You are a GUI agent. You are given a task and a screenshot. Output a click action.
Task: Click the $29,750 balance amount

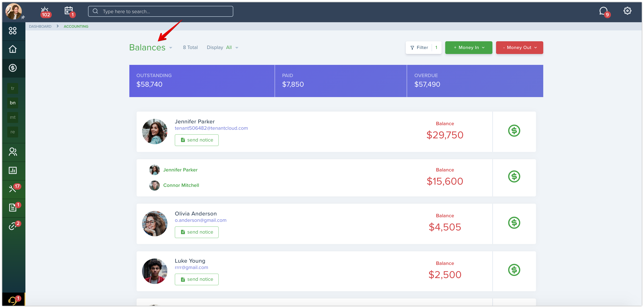(445, 135)
